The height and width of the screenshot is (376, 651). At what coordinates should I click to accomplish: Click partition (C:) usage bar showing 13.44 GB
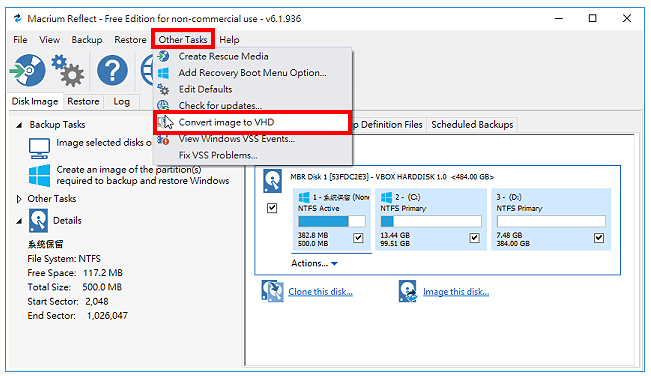pos(431,221)
